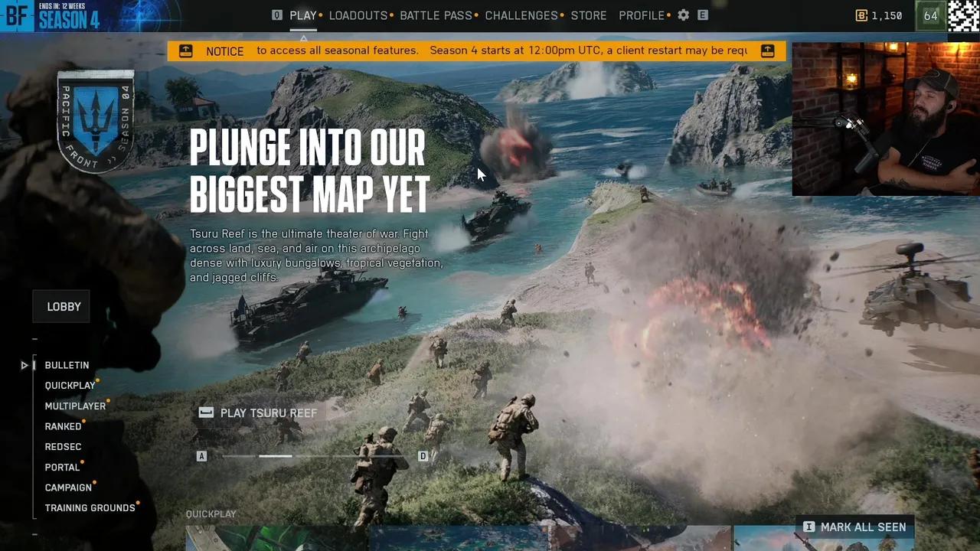The height and width of the screenshot is (551, 980).
Task: Open REDSEC from the side menu
Action: pos(63,447)
